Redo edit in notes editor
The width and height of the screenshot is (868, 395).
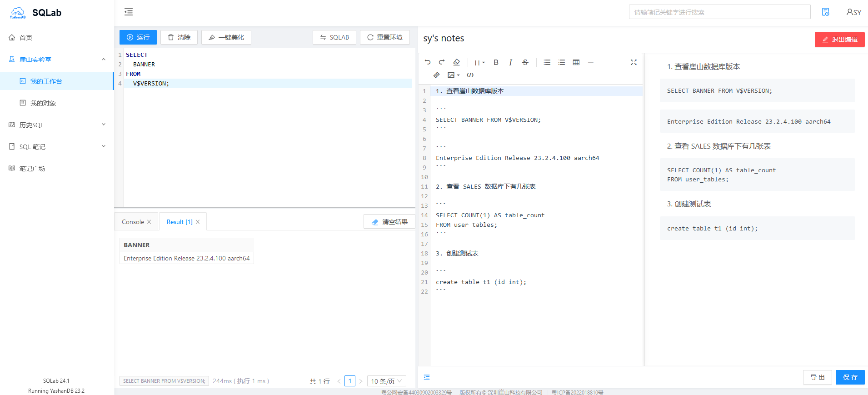[442, 62]
